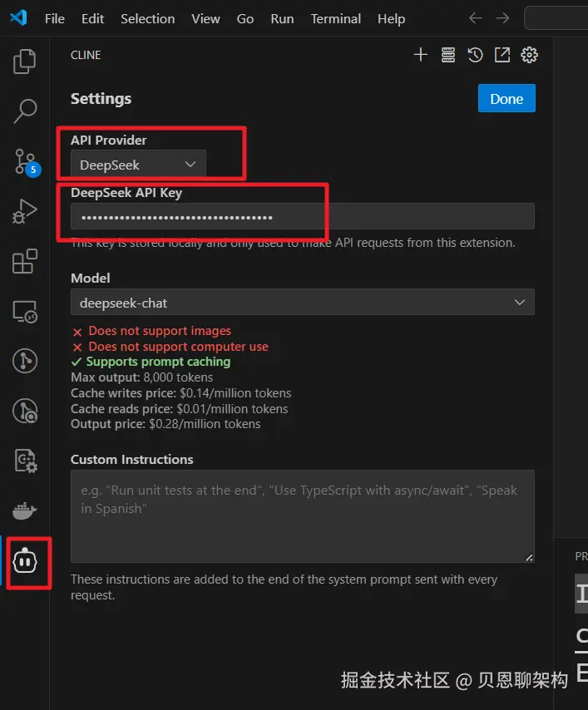The height and width of the screenshot is (710, 588).
Task: Expand the deepseek-chat Model dropdown
Action: point(302,303)
